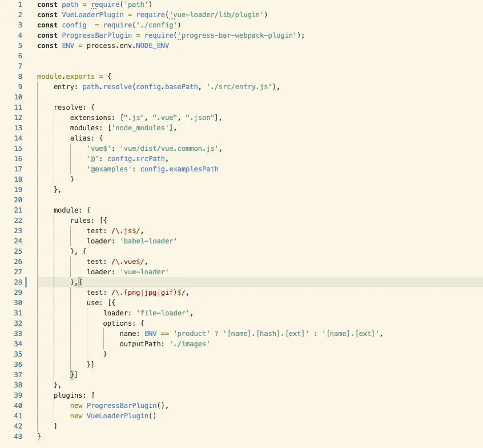Click 'rules:' key on line 22
This screenshot has height=448, width=483.
pyautogui.click(x=82, y=221)
